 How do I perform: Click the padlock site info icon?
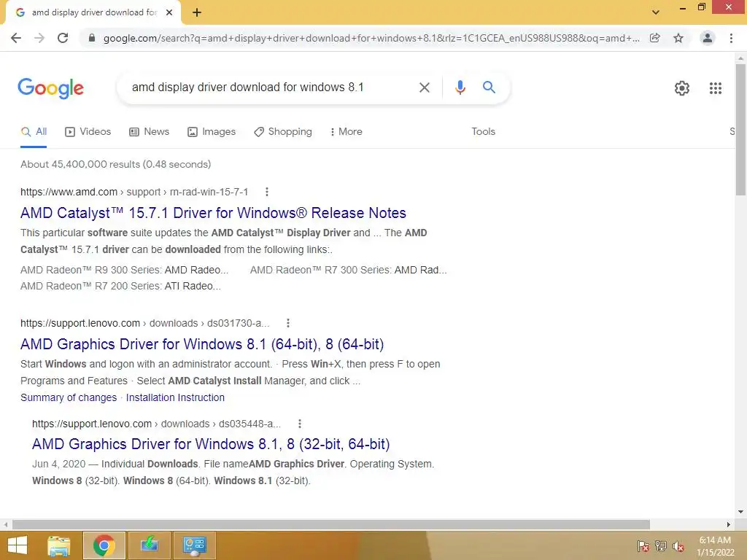[x=92, y=38]
